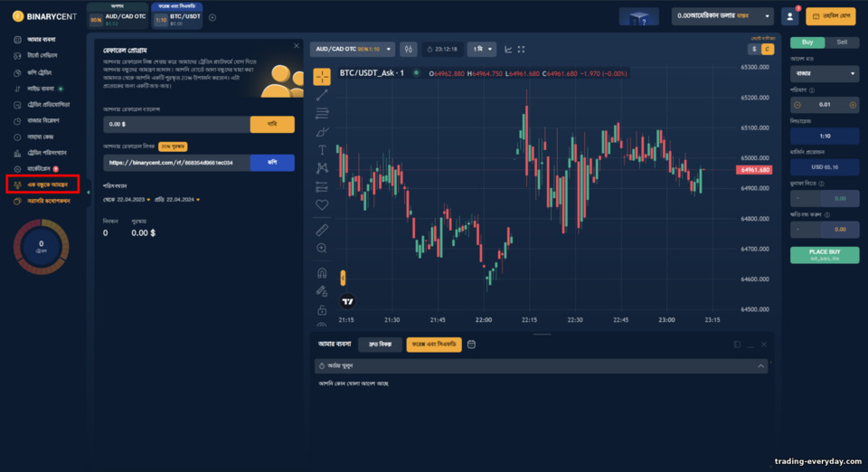Switch to Sell side toggle
868x472 pixels.
[842, 42]
